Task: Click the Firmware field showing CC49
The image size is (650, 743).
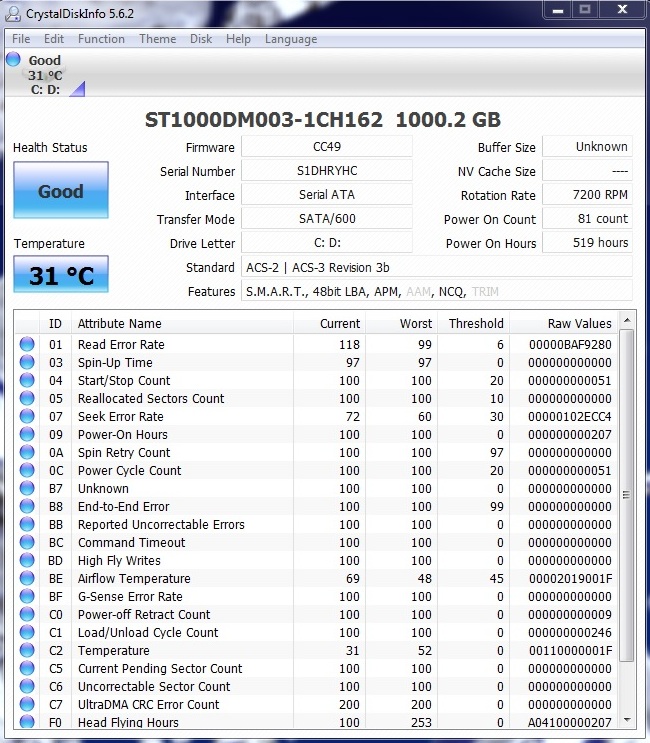Action: click(x=327, y=146)
